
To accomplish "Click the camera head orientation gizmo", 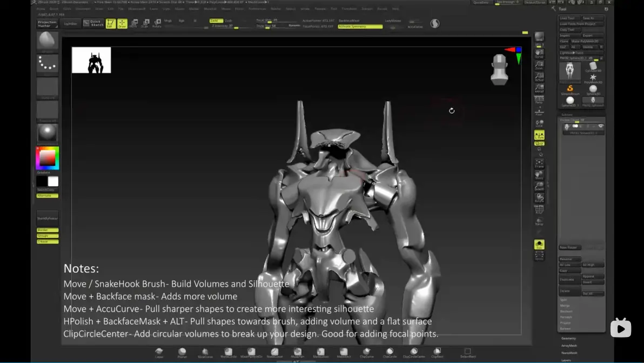I will pyautogui.click(x=499, y=69).
